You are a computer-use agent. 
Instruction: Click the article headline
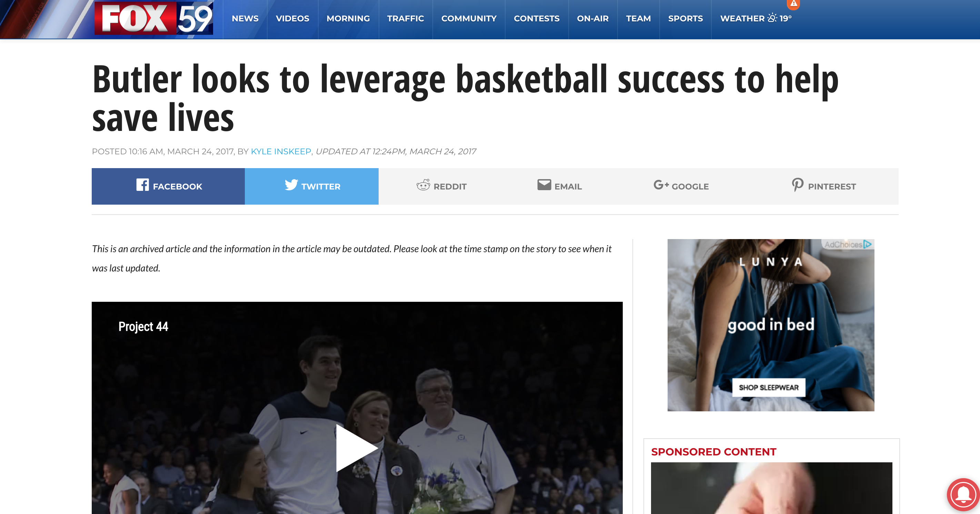[x=465, y=98]
